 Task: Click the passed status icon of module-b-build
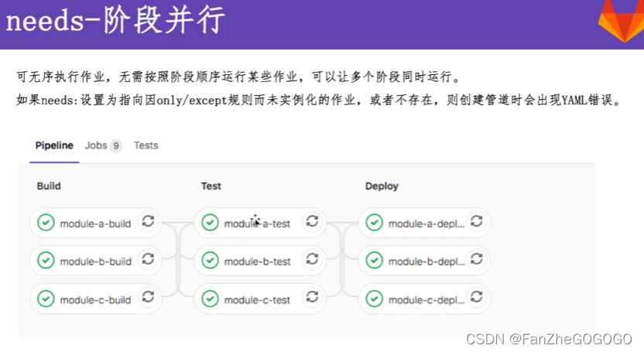click(x=46, y=261)
